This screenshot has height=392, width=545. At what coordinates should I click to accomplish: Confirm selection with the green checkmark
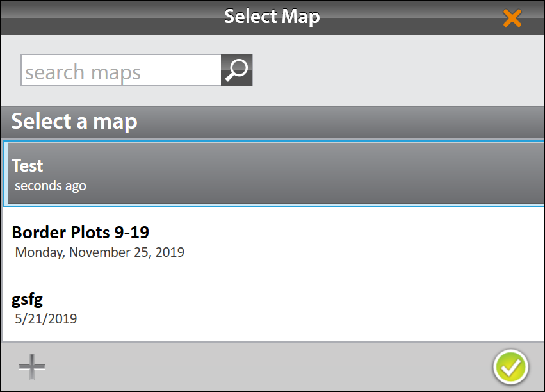click(510, 367)
